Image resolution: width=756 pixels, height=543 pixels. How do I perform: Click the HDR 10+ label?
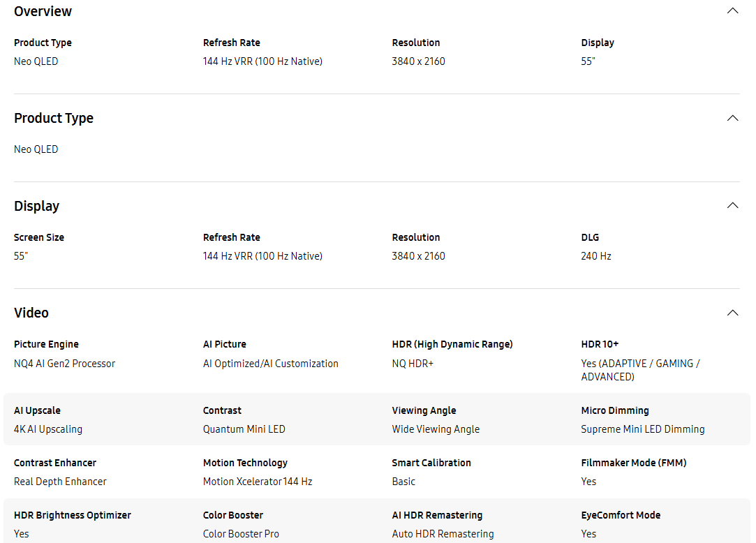click(x=600, y=344)
